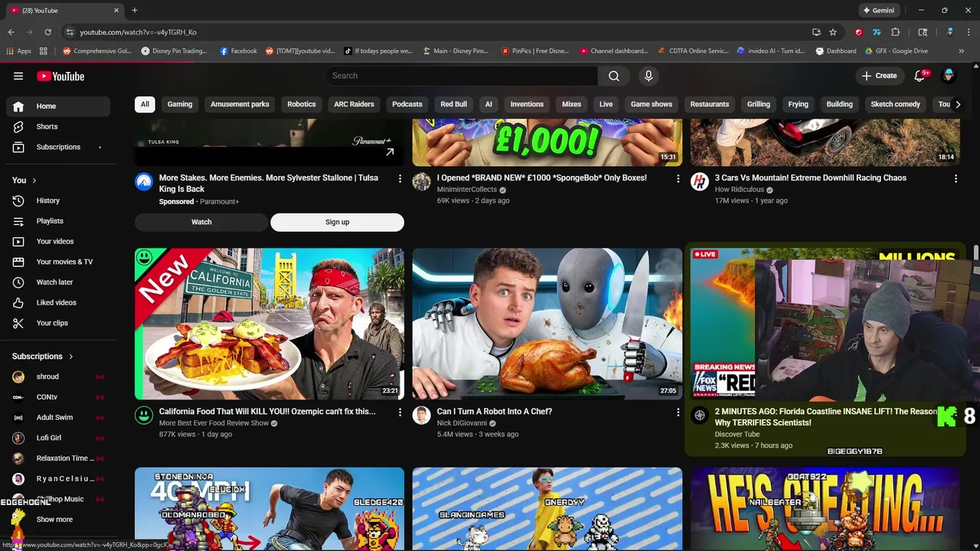Open California Food video thumbnail
The image size is (980, 551).
click(269, 324)
